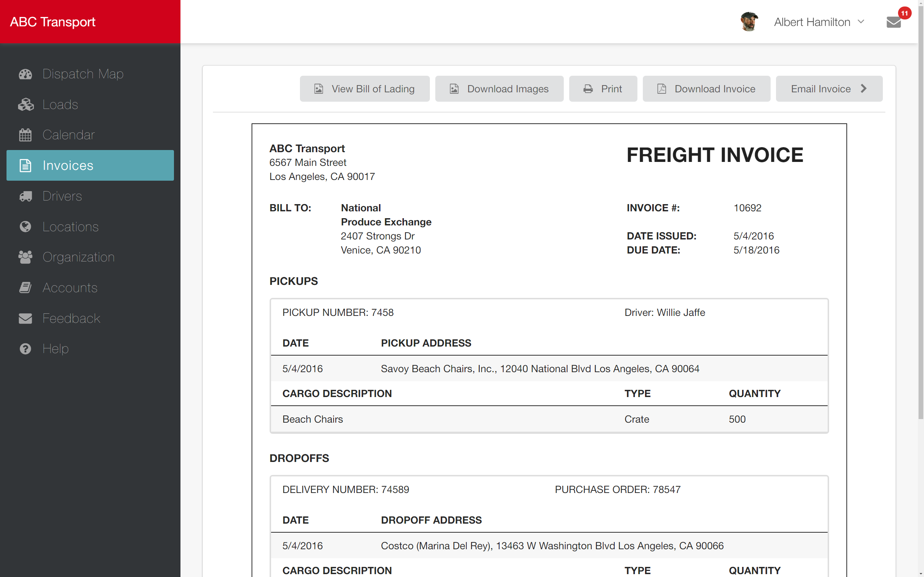
Task: Click the Organization people icon
Action: click(x=25, y=257)
